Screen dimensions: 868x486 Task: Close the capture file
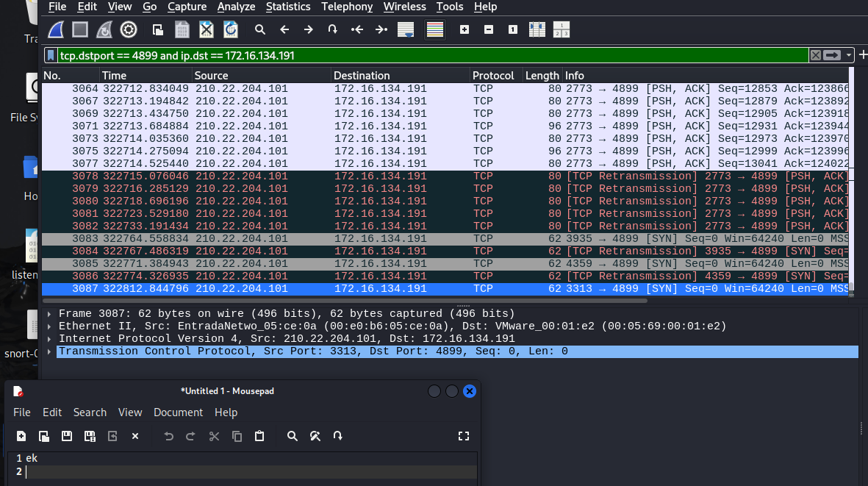click(207, 30)
